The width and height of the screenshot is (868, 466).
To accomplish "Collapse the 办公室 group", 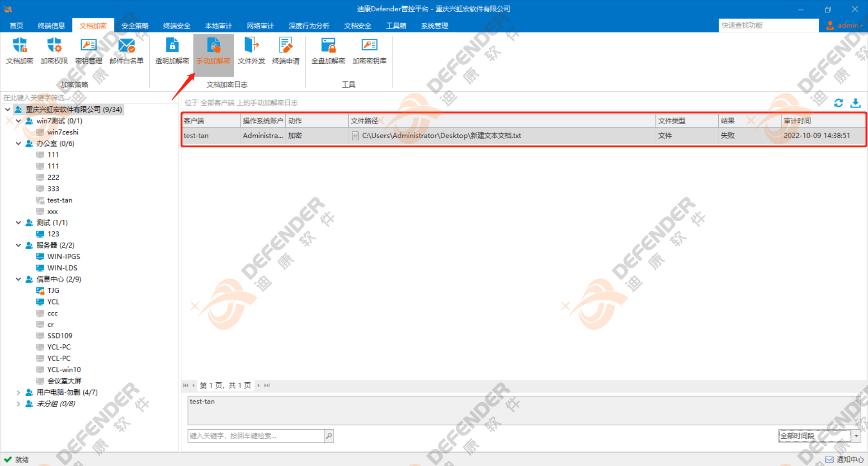I will [19, 143].
